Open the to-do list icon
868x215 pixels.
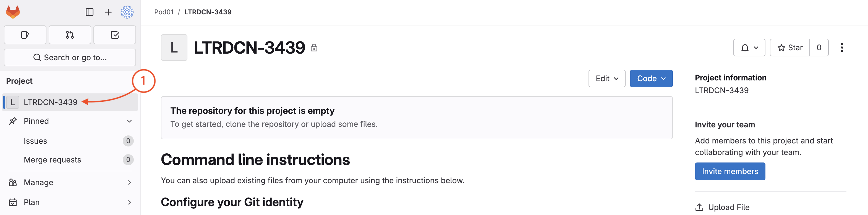point(114,35)
